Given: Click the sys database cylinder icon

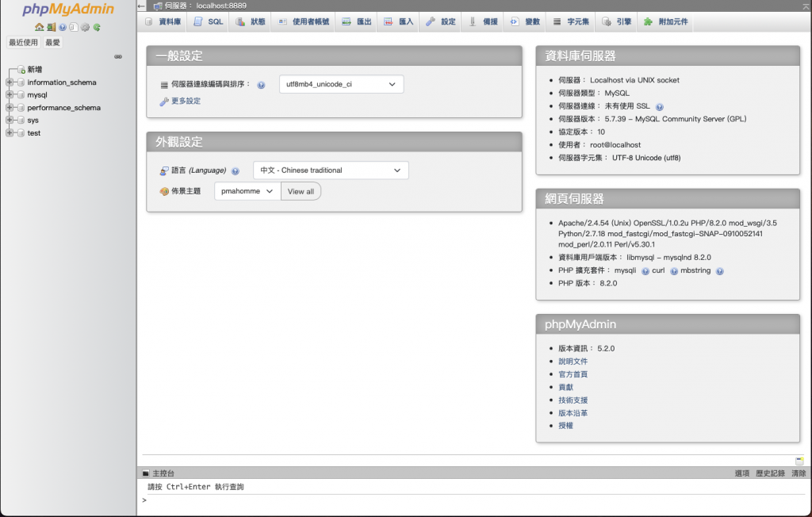Looking at the screenshot, I should (x=21, y=121).
